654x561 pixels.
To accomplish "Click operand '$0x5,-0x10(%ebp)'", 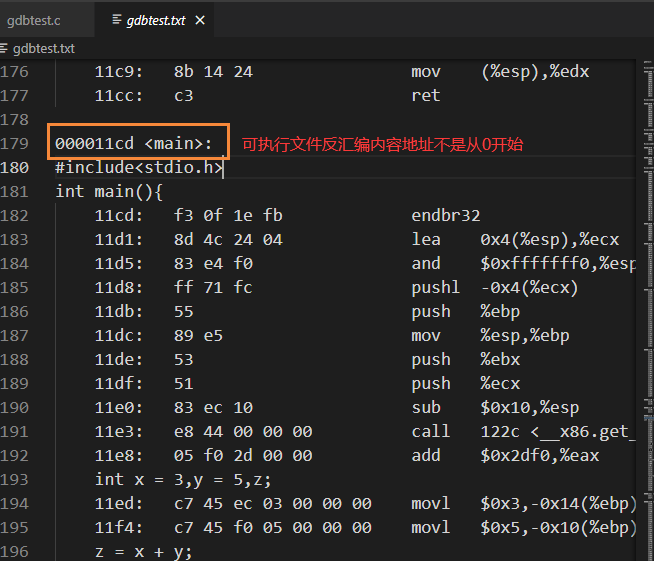I will 558,528.
